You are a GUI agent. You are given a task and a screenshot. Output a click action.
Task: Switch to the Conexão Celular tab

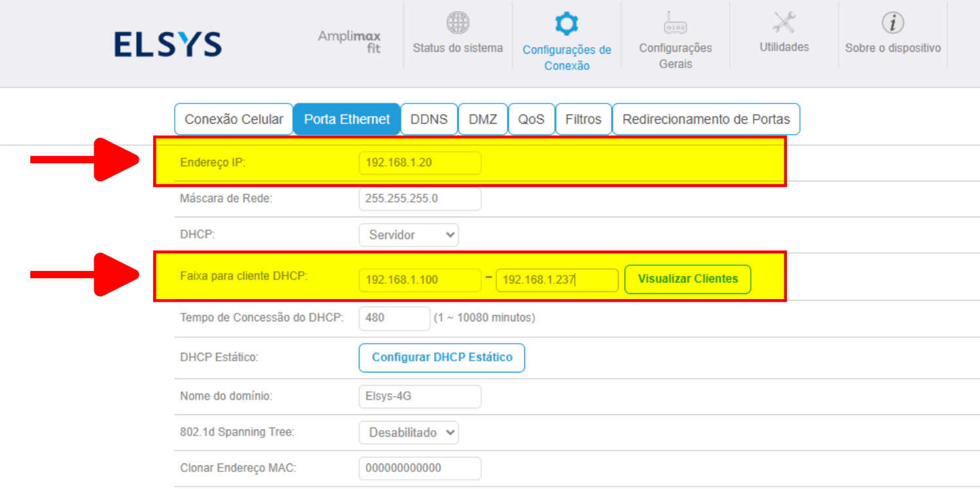tap(234, 119)
